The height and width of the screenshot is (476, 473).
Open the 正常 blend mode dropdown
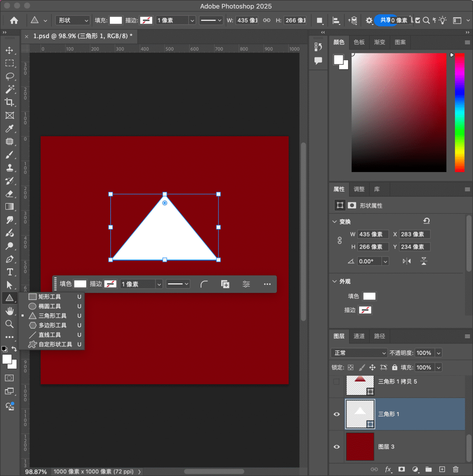point(359,353)
